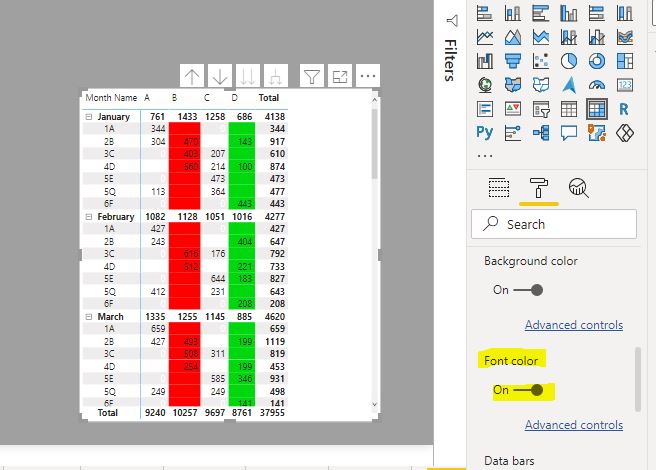This screenshot has height=470, width=656.
Task: Select the Shape map visual
Action: point(541,85)
